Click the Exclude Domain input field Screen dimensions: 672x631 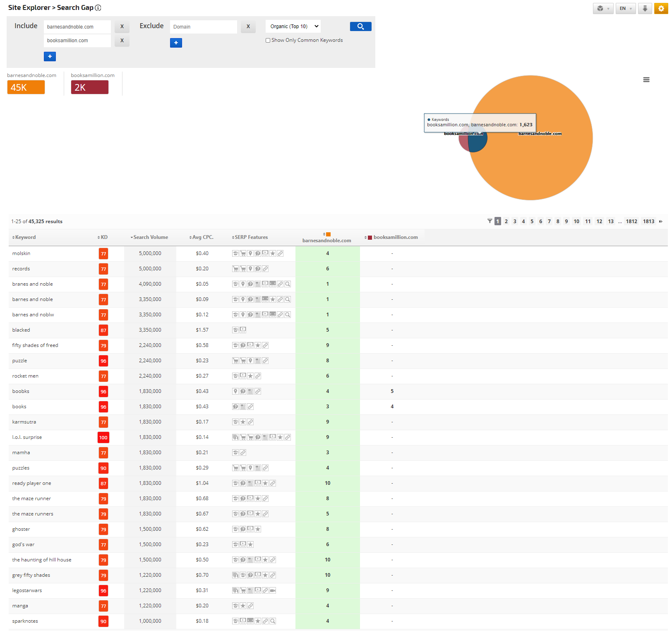(x=203, y=27)
